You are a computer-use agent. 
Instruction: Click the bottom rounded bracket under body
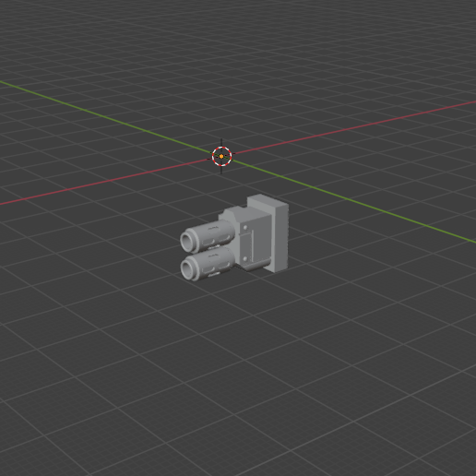[x=257, y=266]
